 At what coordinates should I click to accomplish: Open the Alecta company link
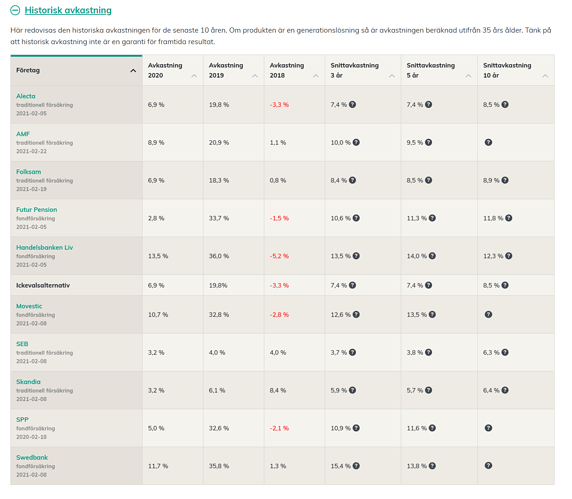coord(26,96)
